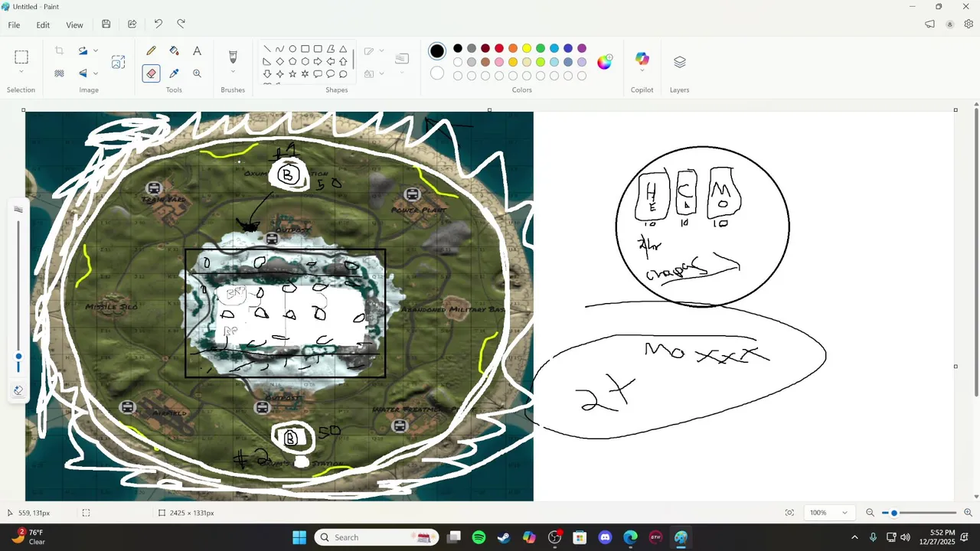Viewport: 980px width, 551px height.
Task: Open Discord from the taskbar
Action: coord(605,537)
